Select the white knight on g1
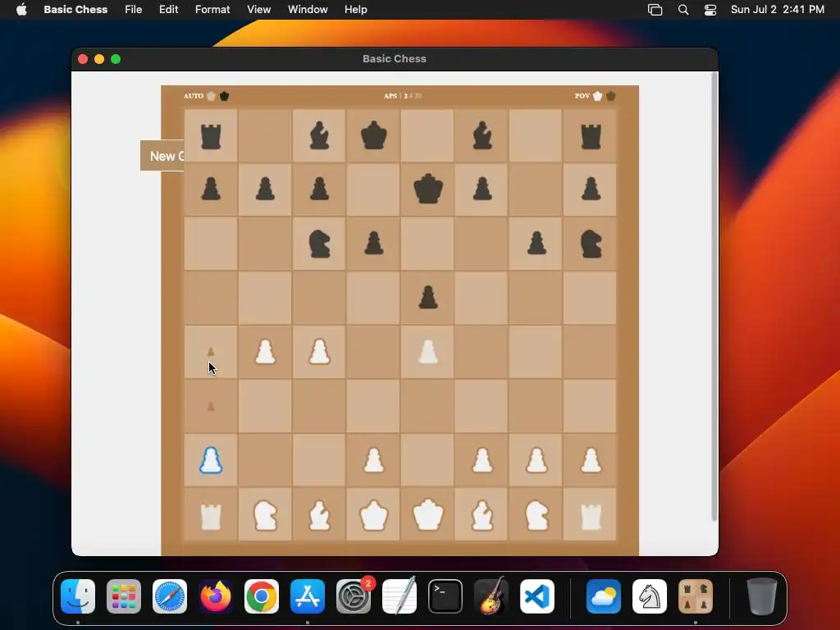This screenshot has height=630, width=840. pyautogui.click(x=536, y=515)
